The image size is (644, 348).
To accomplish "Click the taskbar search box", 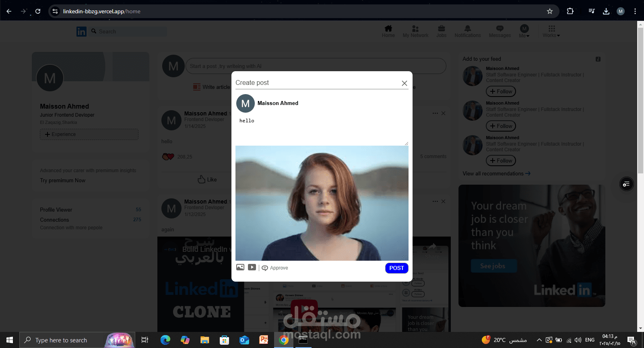I will [76, 340].
